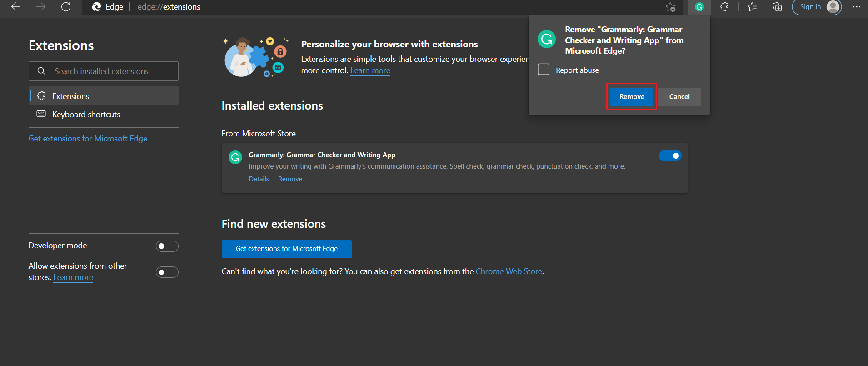Go back using the browser back arrow
The width and height of the screenshot is (868, 366).
click(x=16, y=7)
